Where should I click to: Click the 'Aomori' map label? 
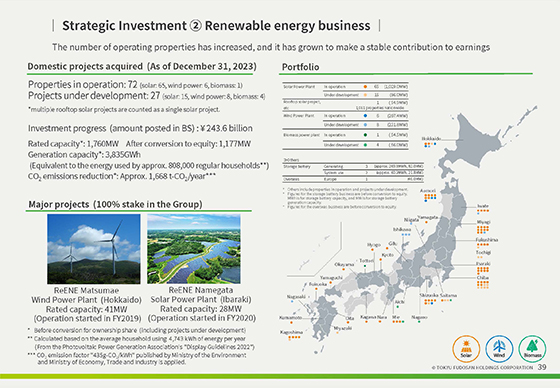(x=428, y=191)
